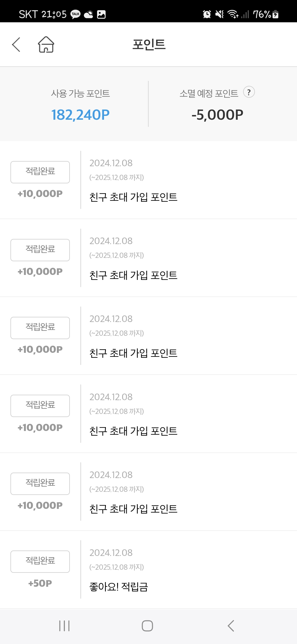Tap the back arrow in header
Viewport: 297px width, 644px height.
click(16, 45)
